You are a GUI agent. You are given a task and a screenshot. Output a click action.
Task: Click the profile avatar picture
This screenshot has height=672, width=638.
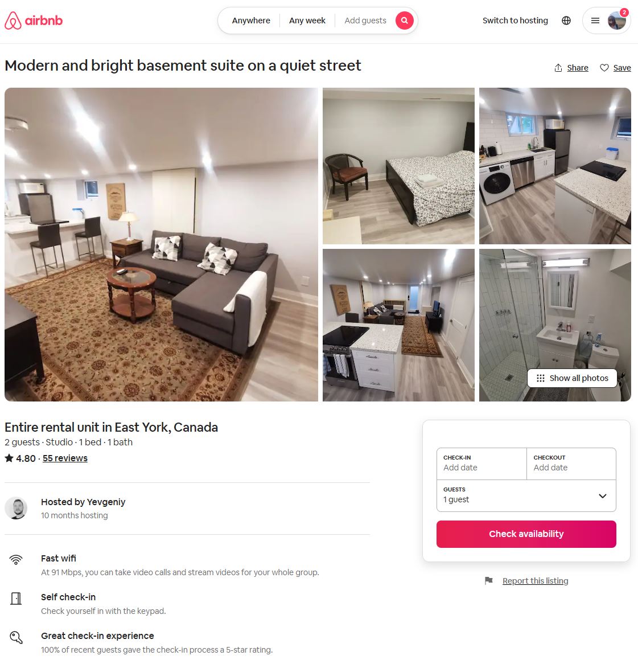[x=617, y=21]
